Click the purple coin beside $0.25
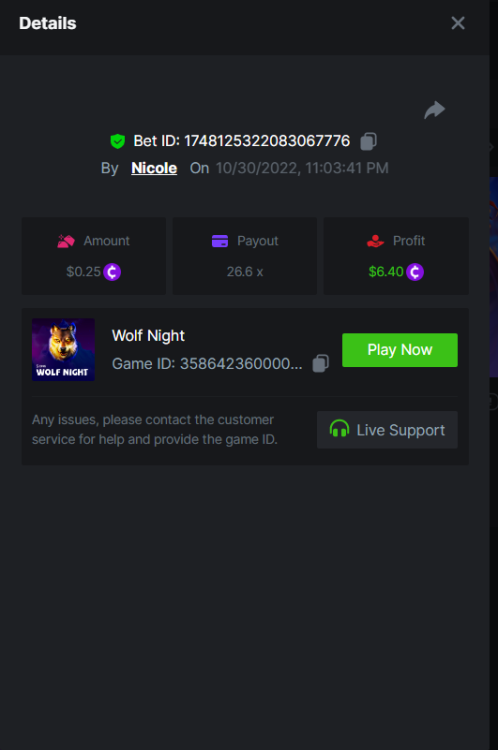The width and height of the screenshot is (498, 750). (x=112, y=272)
